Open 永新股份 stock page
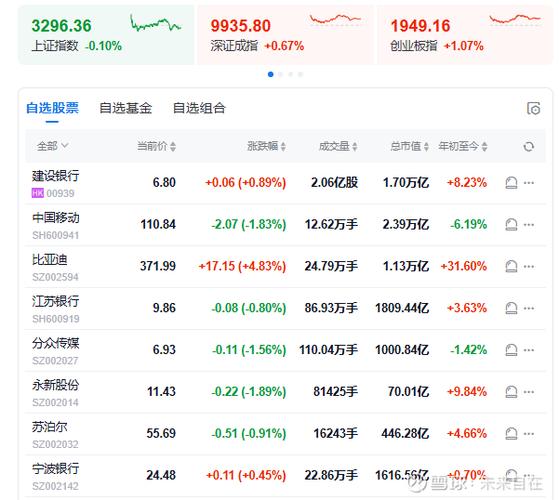 (x=56, y=385)
